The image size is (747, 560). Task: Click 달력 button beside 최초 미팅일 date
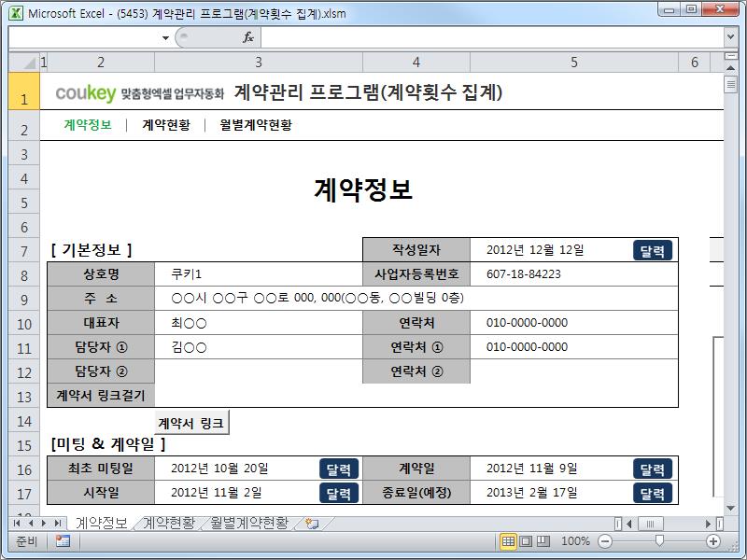pos(338,469)
